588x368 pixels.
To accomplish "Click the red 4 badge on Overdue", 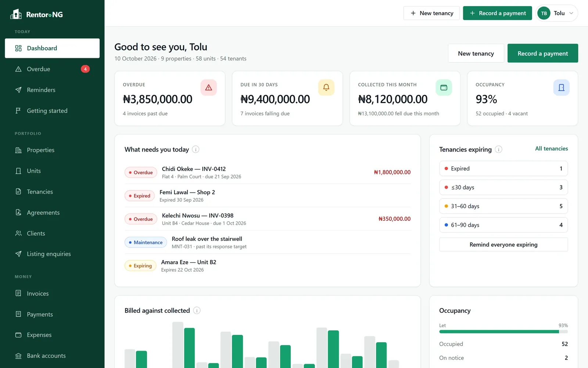I will (x=85, y=69).
